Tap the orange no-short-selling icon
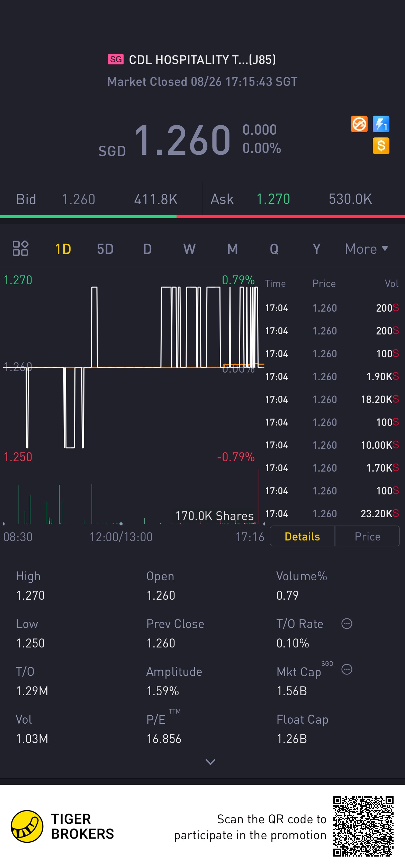 click(x=359, y=124)
